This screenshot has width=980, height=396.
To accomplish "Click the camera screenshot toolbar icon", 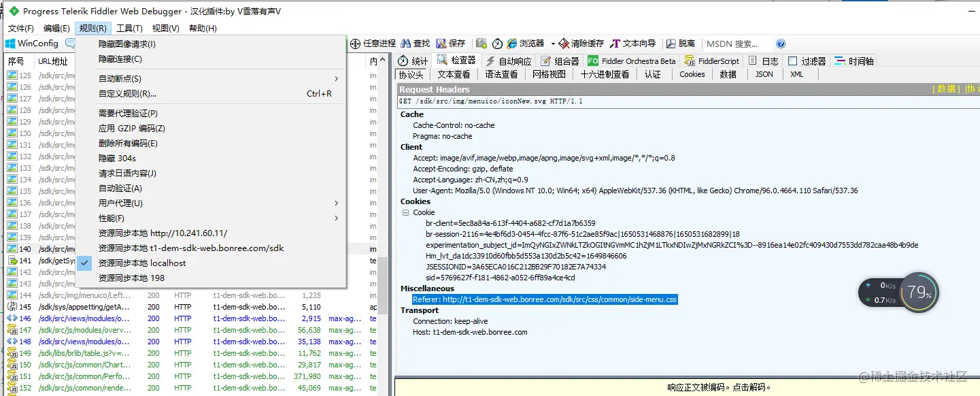I will (481, 44).
